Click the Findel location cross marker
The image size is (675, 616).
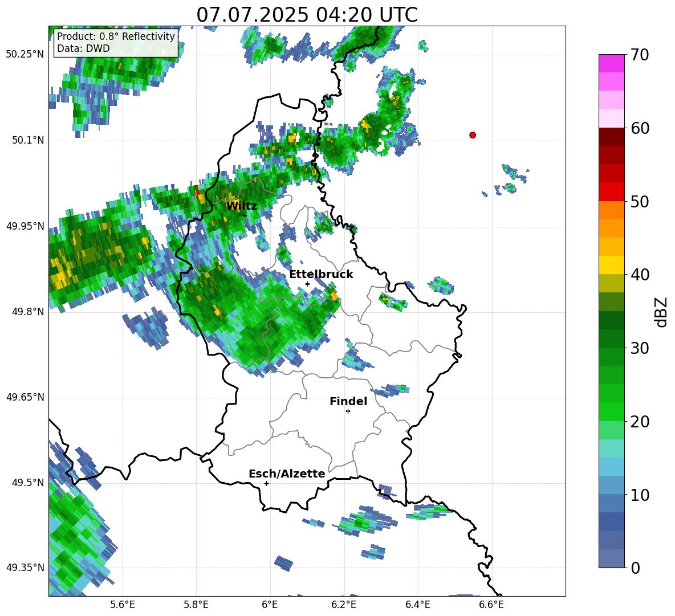tap(348, 411)
